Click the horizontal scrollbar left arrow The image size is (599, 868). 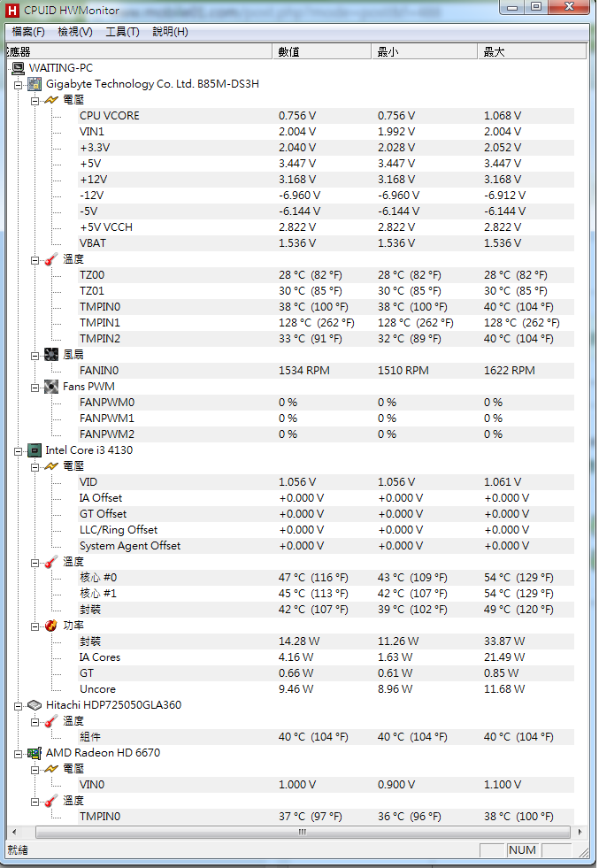point(14,832)
